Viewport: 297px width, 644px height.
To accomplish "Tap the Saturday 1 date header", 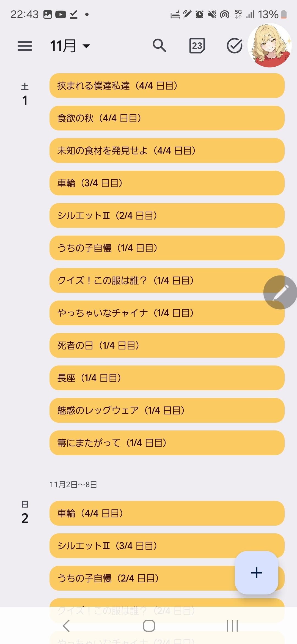I will [x=25, y=95].
